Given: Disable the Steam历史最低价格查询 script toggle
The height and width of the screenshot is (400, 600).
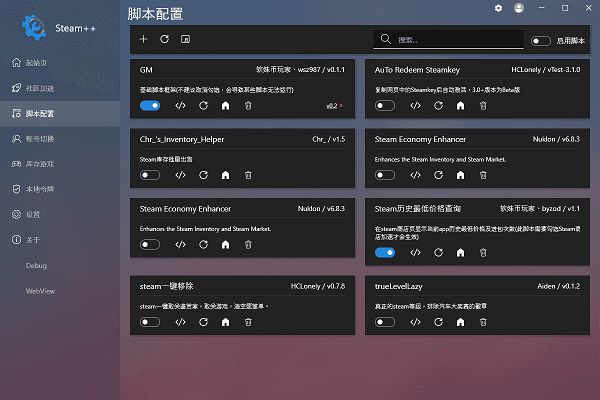Looking at the screenshot, I should click(385, 253).
